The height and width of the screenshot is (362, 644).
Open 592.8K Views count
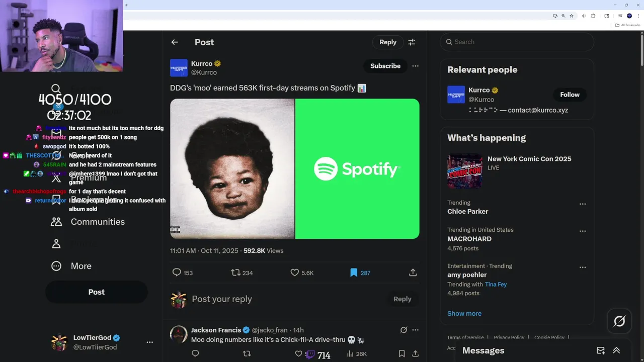[x=263, y=250]
